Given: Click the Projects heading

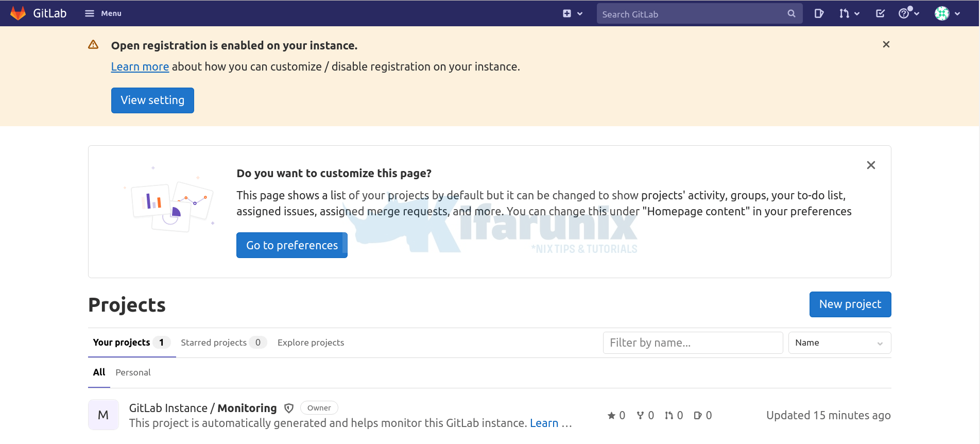Looking at the screenshot, I should pyautogui.click(x=127, y=305).
